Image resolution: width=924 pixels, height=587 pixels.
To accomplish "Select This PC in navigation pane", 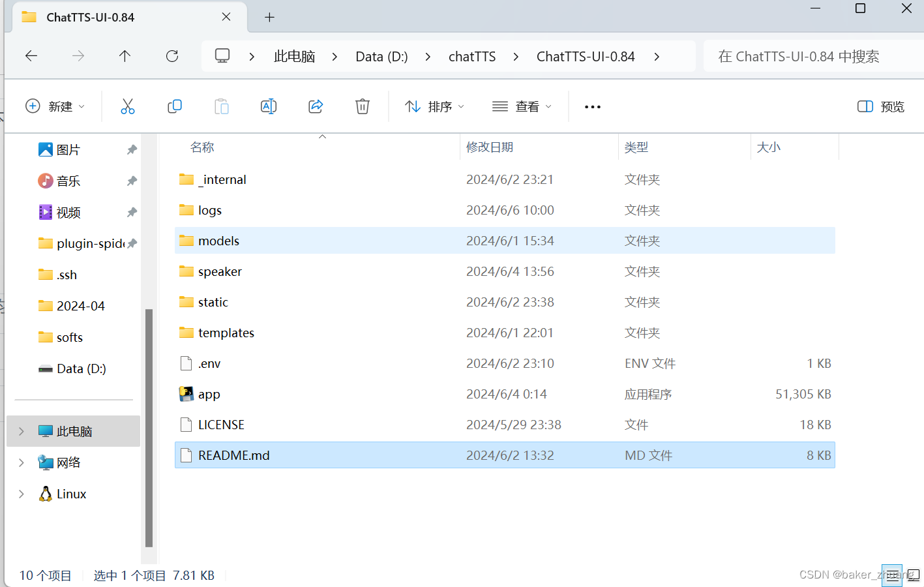I will (x=73, y=431).
